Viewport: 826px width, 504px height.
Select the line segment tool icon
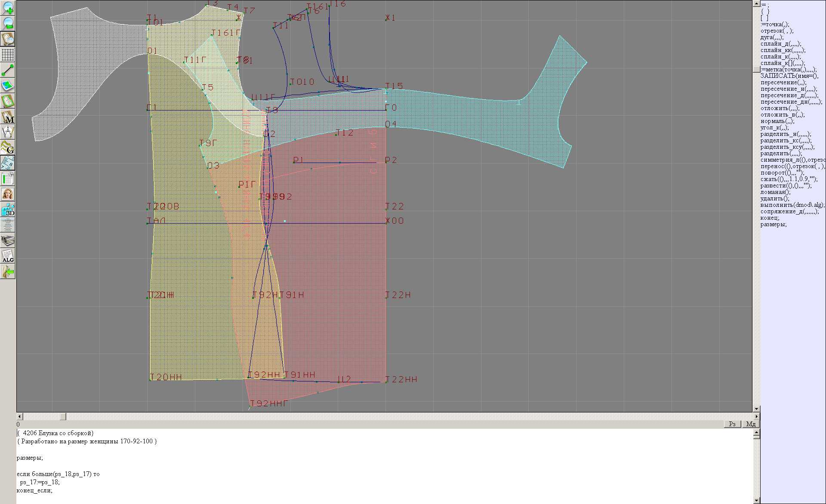(x=8, y=70)
